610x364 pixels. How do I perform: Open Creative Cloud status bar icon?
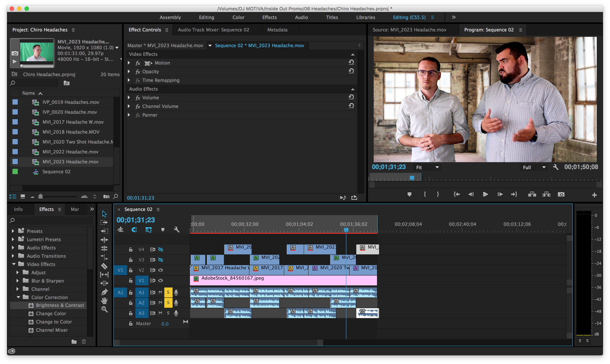click(12, 351)
